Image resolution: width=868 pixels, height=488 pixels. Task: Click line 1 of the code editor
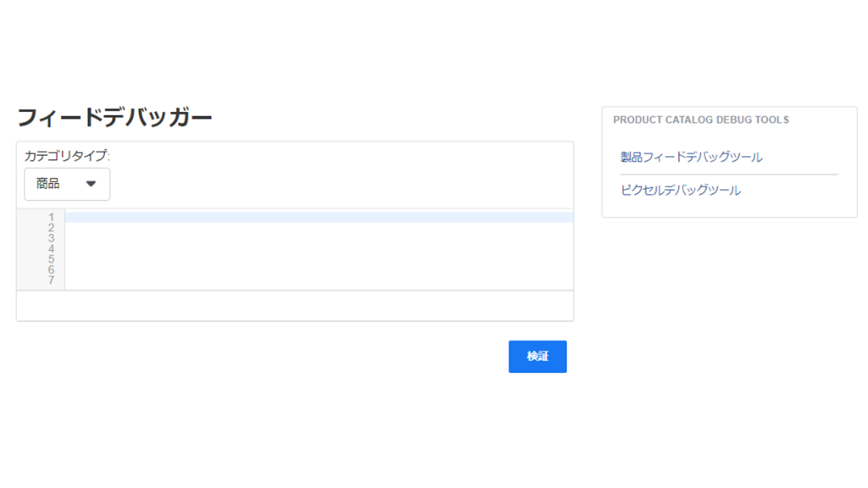point(319,218)
